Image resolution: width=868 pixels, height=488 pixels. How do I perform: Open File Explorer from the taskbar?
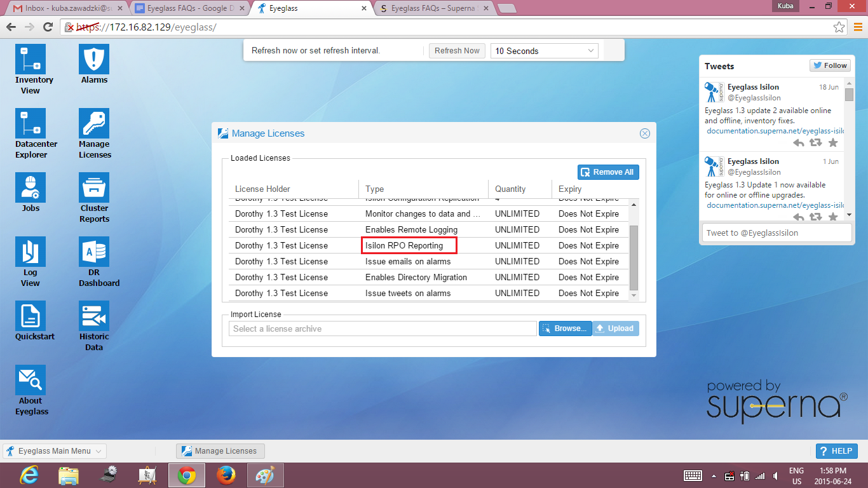69,475
